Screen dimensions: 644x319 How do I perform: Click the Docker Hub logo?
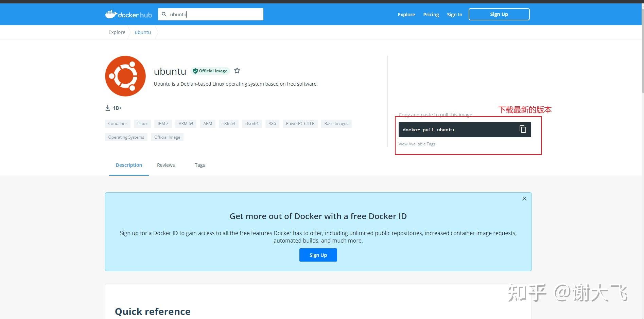pyautogui.click(x=128, y=14)
